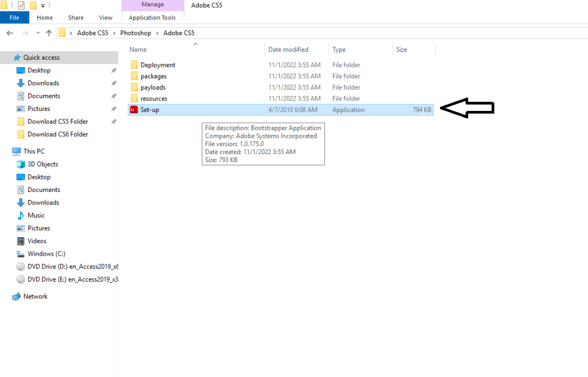This screenshot has height=377, width=588.
Task: Open Videos folder in sidebar
Action: 37,241
